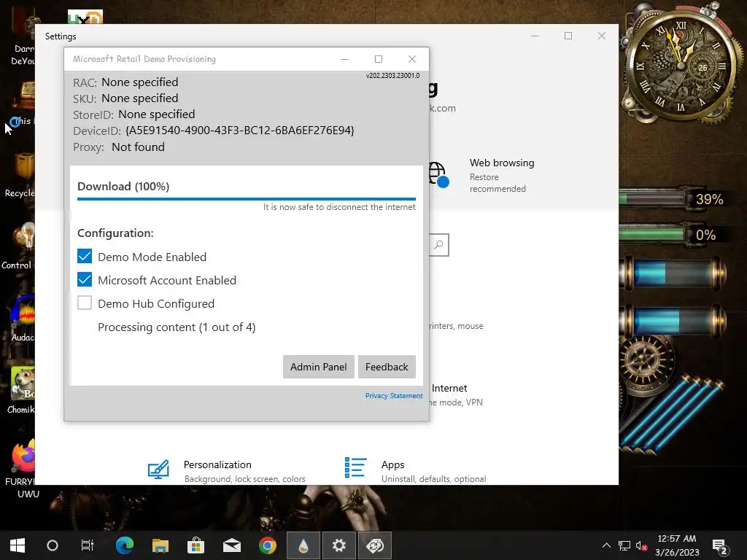Open the notification Action Center
This screenshot has height=560, width=747.
[719, 545]
